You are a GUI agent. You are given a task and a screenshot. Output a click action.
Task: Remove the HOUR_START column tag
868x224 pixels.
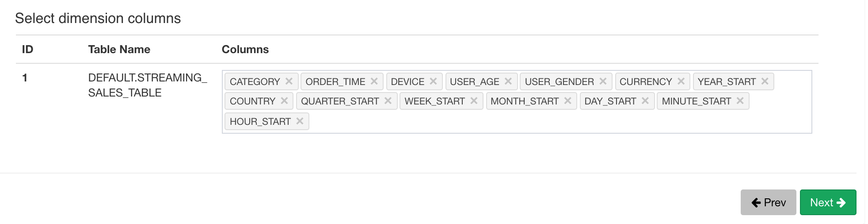tap(300, 121)
